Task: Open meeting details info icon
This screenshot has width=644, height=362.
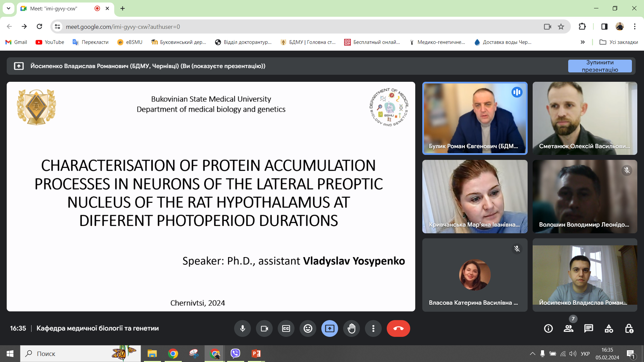Action: pos(548,328)
